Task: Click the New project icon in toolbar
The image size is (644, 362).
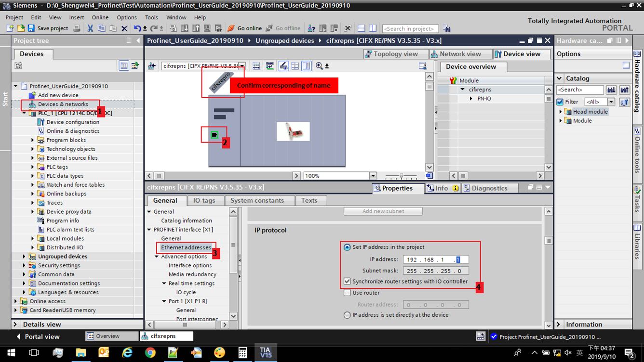Action: (10, 28)
